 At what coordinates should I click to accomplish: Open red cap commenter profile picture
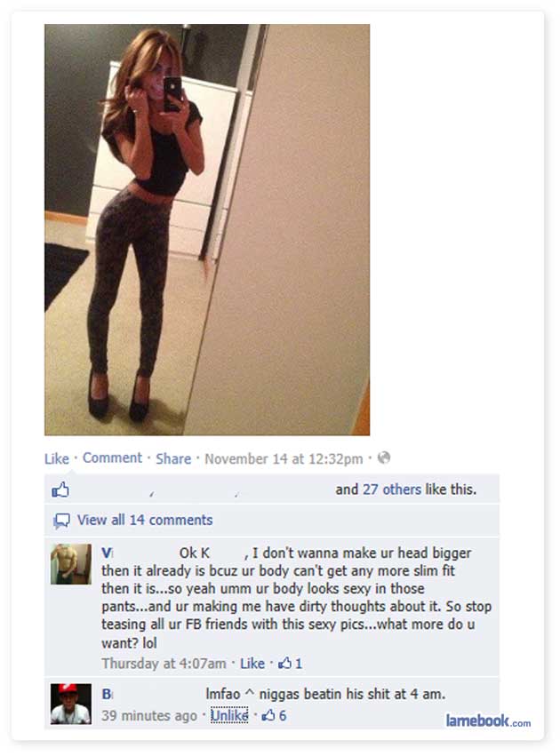[71, 704]
